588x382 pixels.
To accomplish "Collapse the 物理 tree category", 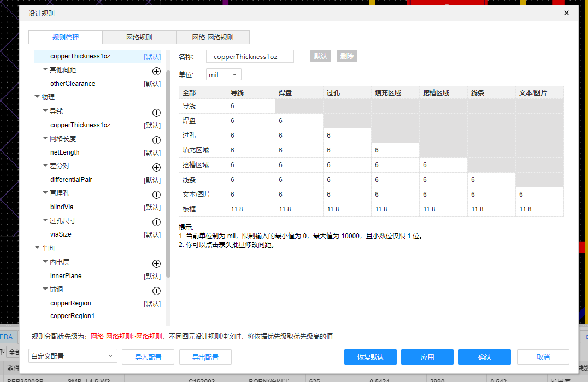I will click(37, 97).
